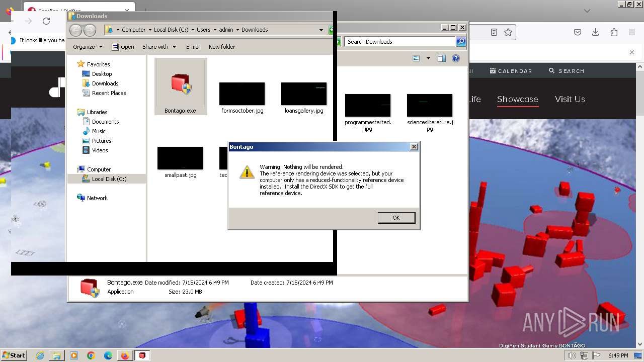Click the Windows Start button
Viewport: 644px width, 362px height.
(14, 355)
